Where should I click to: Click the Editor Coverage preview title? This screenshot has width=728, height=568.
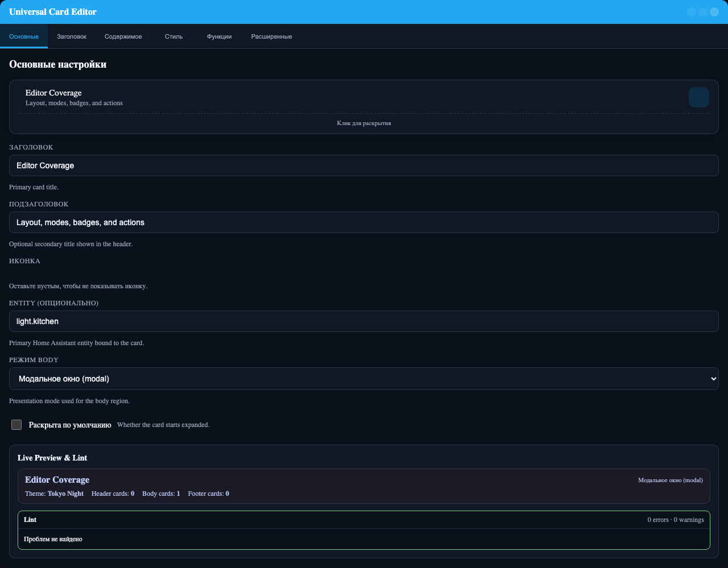tap(57, 480)
